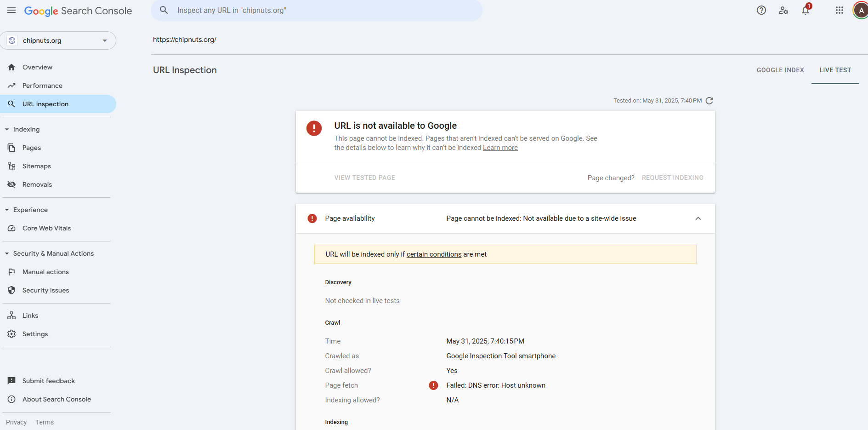
Task: Open the Performance report
Action: coord(58,86)
